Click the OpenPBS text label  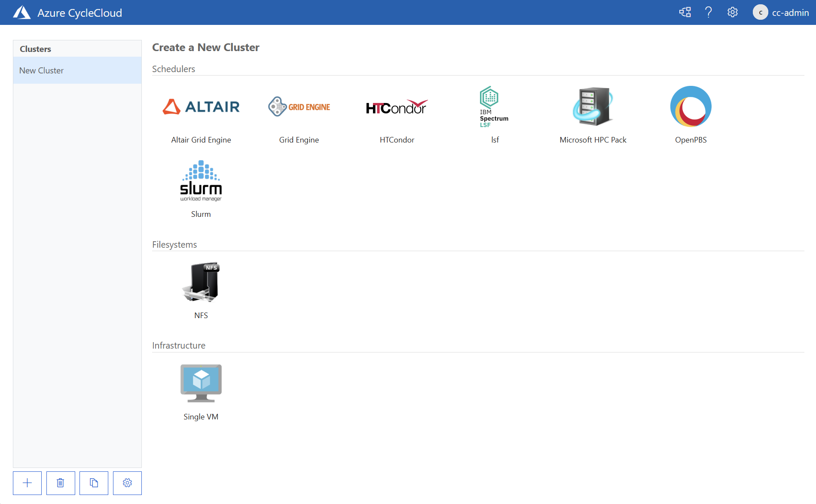691,140
